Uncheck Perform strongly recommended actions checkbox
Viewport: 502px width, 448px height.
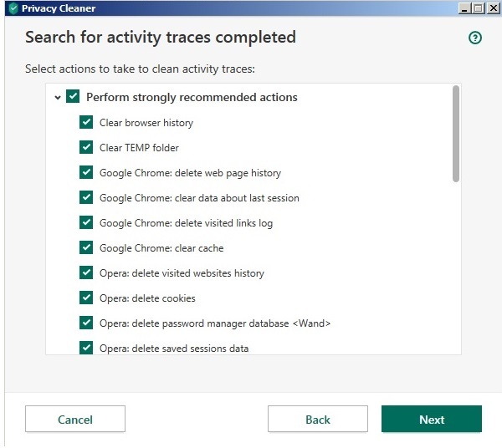[x=73, y=96]
